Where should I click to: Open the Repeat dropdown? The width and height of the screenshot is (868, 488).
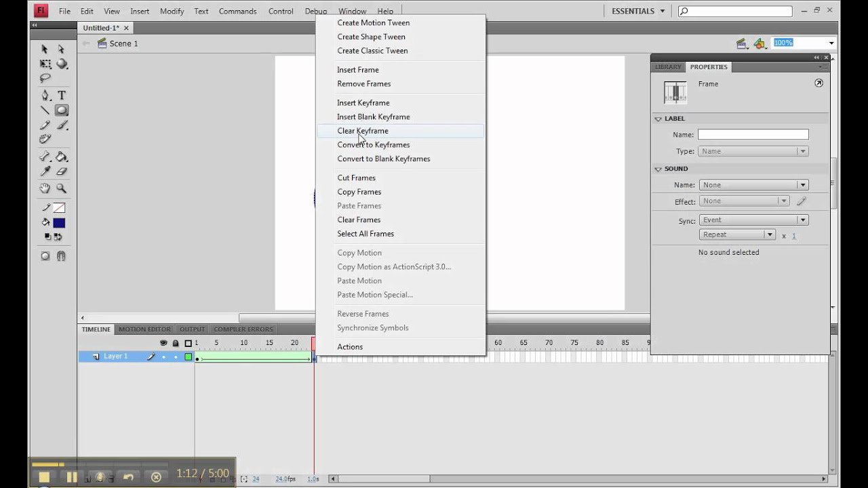[x=737, y=235]
